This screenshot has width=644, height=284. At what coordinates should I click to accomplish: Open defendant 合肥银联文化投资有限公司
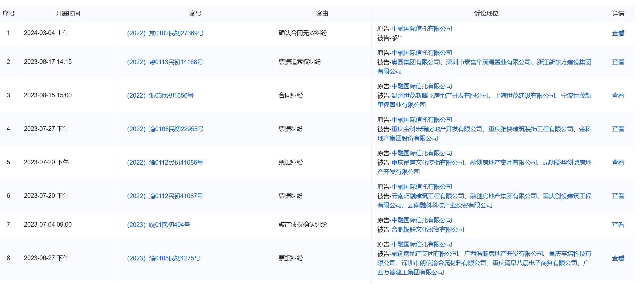(x=428, y=229)
